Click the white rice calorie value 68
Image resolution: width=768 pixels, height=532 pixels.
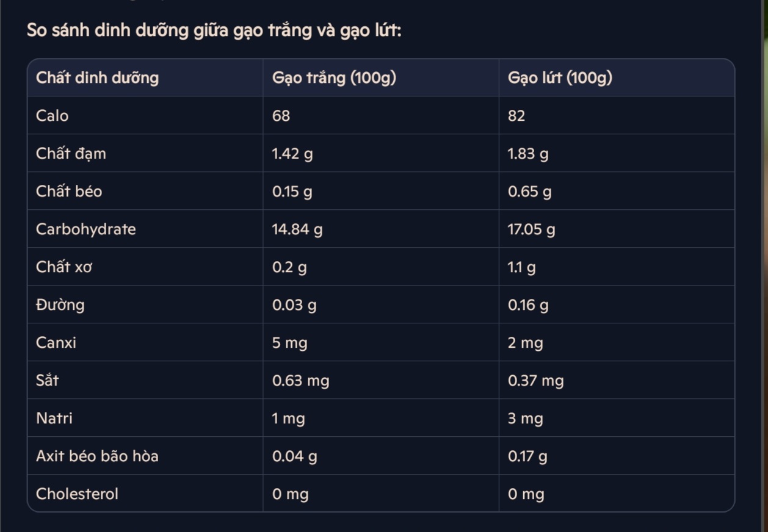[x=281, y=116]
